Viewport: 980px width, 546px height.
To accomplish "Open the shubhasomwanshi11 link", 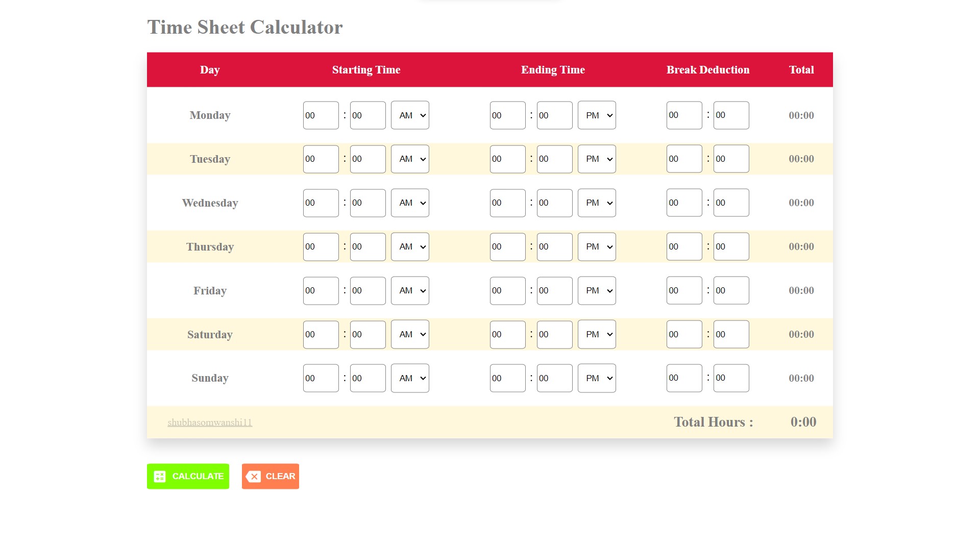I will 210,422.
